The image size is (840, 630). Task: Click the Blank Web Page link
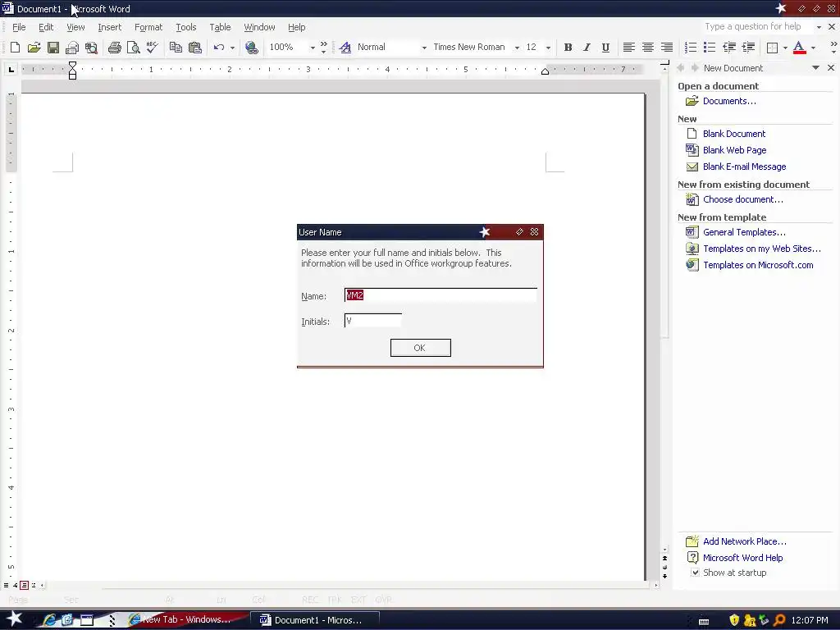[x=734, y=150]
